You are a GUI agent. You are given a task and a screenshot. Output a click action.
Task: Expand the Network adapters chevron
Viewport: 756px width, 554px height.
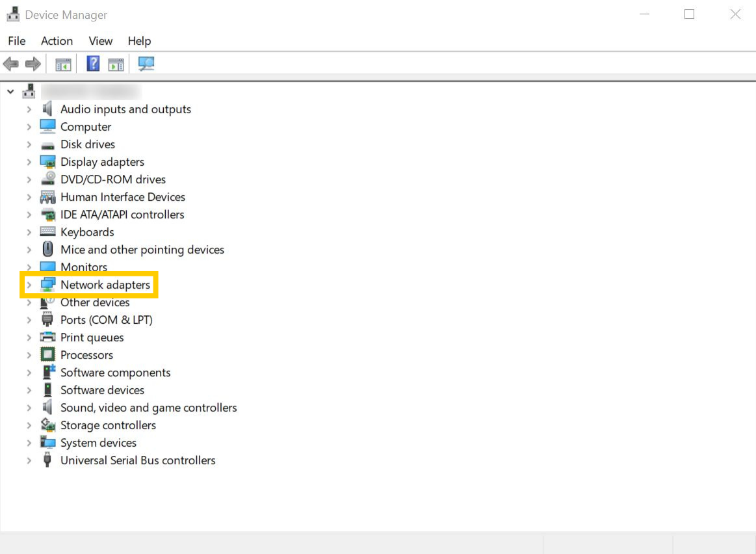click(x=29, y=285)
